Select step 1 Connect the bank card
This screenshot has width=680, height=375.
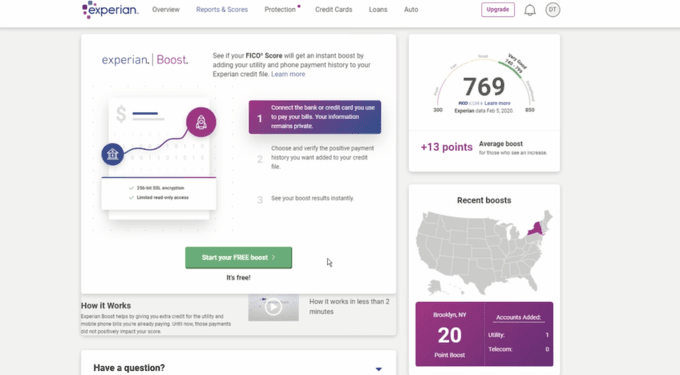click(x=315, y=117)
